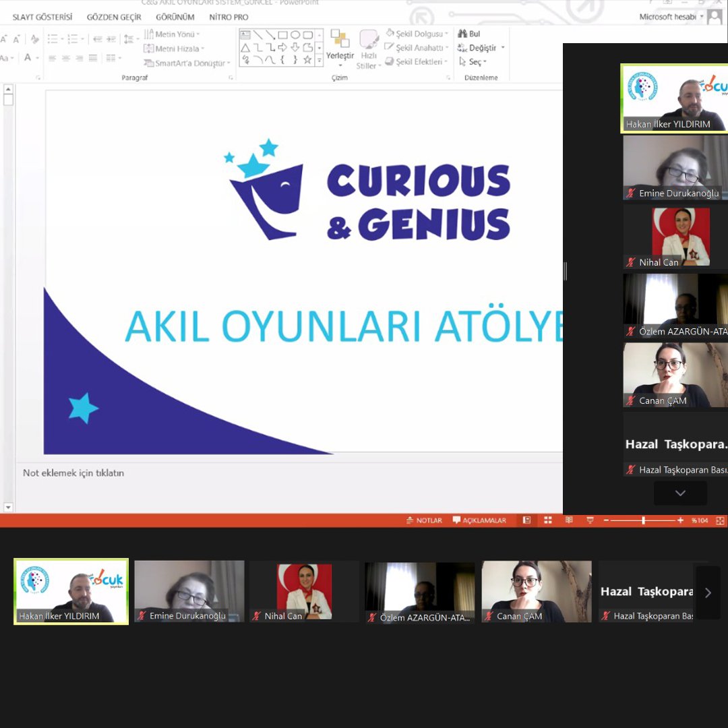Show more participants with side panel down chevron

[680, 493]
